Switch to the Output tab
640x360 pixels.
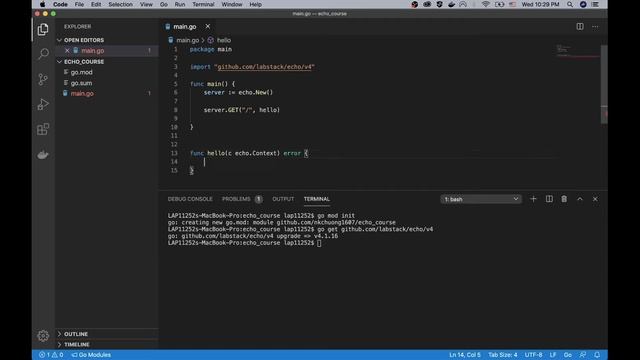pos(283,199)
